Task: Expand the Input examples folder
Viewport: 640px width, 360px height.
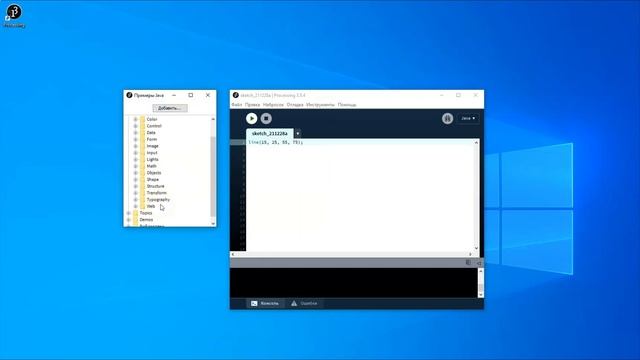Action: coord(136,153)
